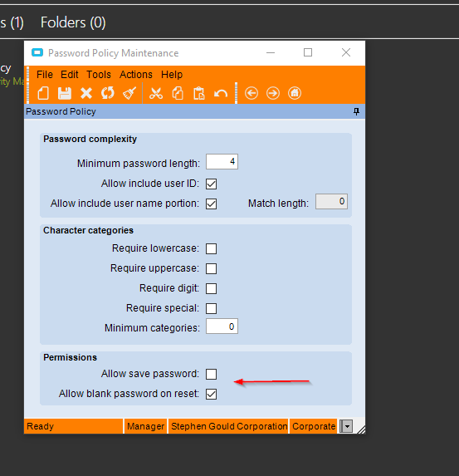The height and width of the screenshot is (476, 459).
Task: Click the Corporate status bar entry
Action: (314, 426)
